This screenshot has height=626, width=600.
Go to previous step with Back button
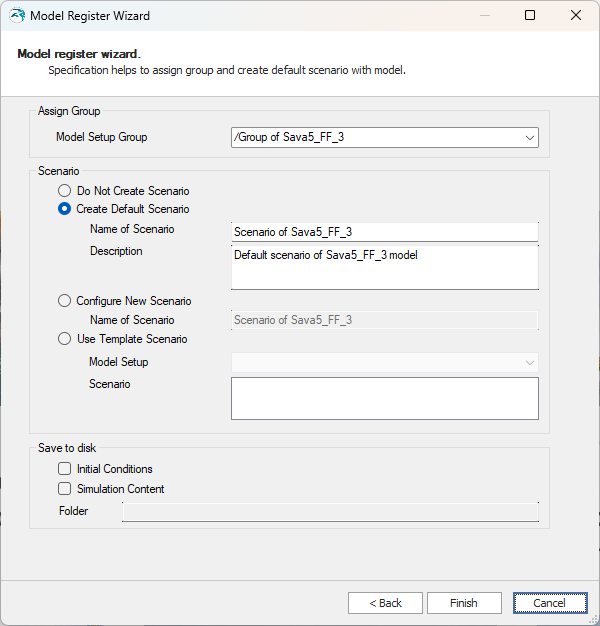click(x=385, y=603)
